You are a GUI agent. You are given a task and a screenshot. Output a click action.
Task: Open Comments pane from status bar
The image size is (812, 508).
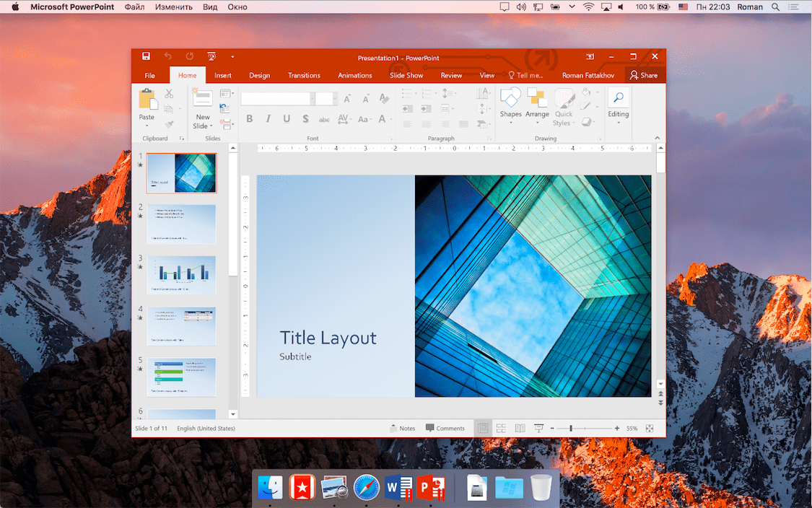pos(445,428)
